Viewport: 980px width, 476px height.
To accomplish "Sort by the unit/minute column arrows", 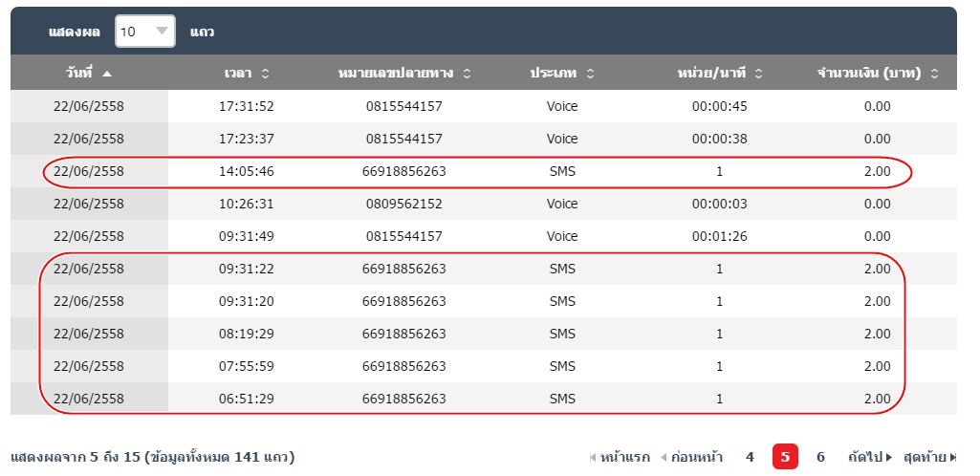I will point(758,74).
